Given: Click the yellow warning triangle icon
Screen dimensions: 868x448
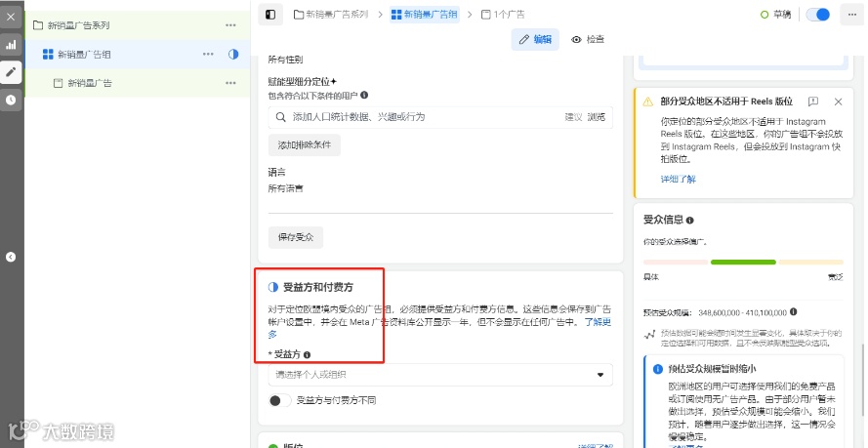Looking at the screenshot, I should 647,102.
